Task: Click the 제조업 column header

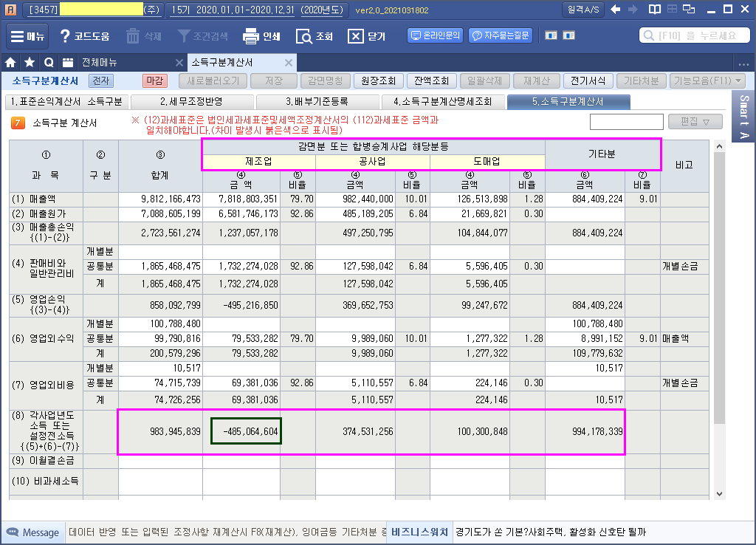Action: pos(259,162)
